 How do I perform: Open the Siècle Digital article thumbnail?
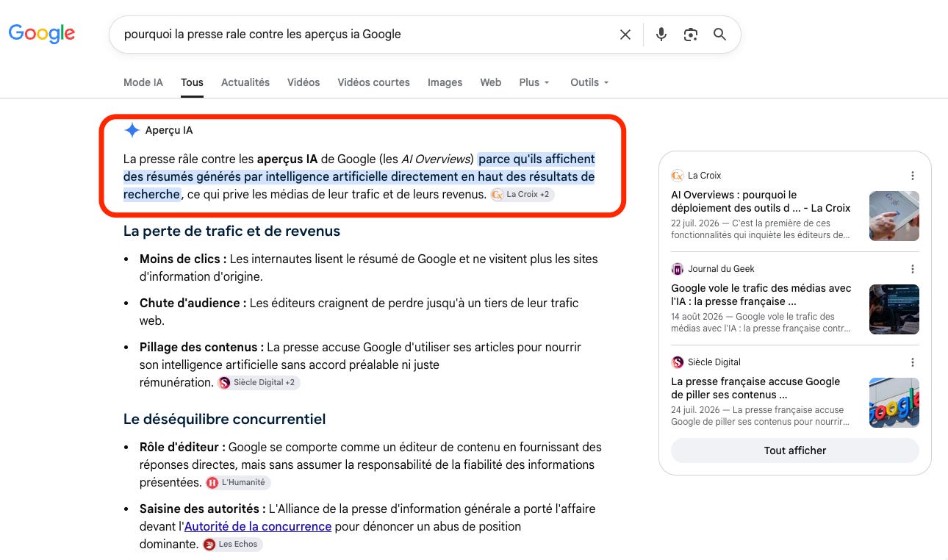pyautogui.click(x=894, y=403)
